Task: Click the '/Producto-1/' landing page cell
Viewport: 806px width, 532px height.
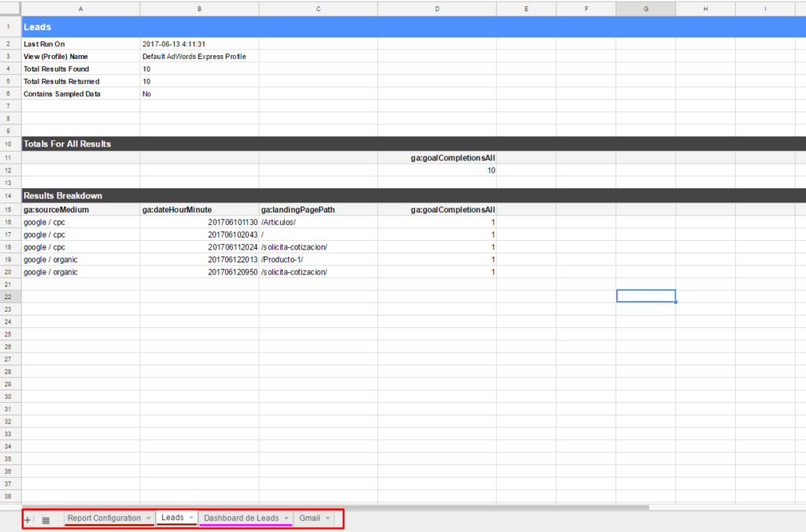Action: [x=318, y=260]
